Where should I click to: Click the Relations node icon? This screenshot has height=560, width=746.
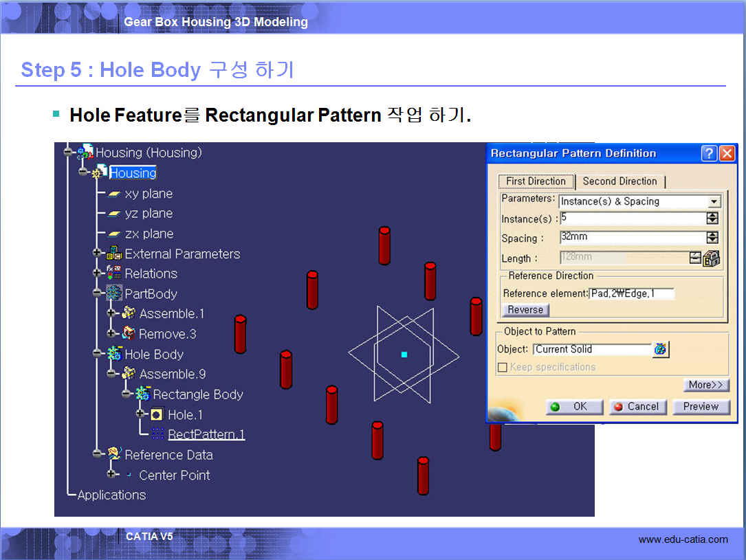pyautogui.click(x=114, y=273)
